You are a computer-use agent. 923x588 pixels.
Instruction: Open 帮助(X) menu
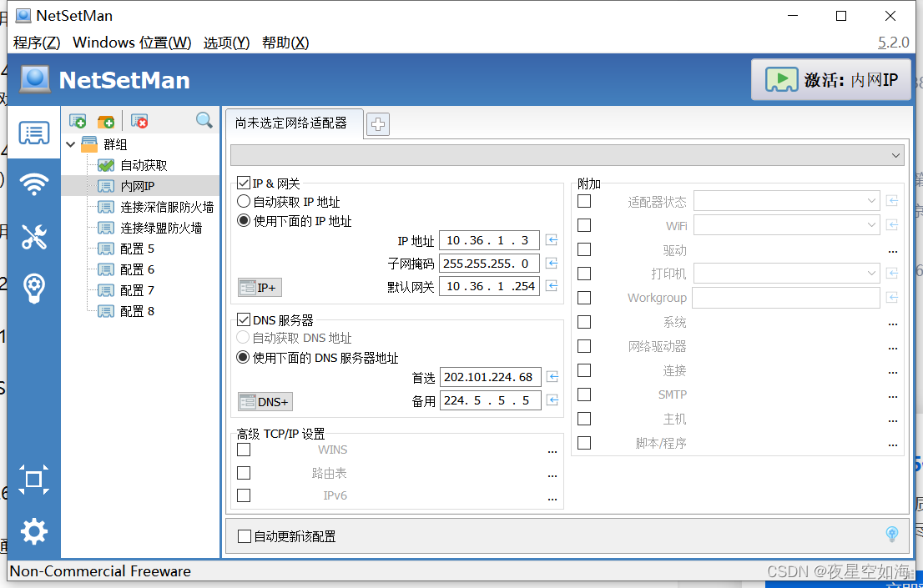[x=285, y=43]
